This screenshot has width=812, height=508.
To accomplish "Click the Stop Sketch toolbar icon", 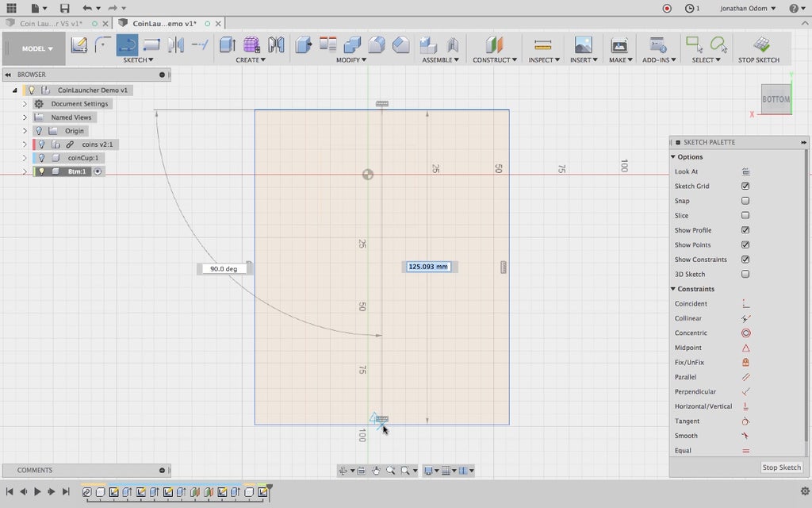I will [x=760, y=44].
